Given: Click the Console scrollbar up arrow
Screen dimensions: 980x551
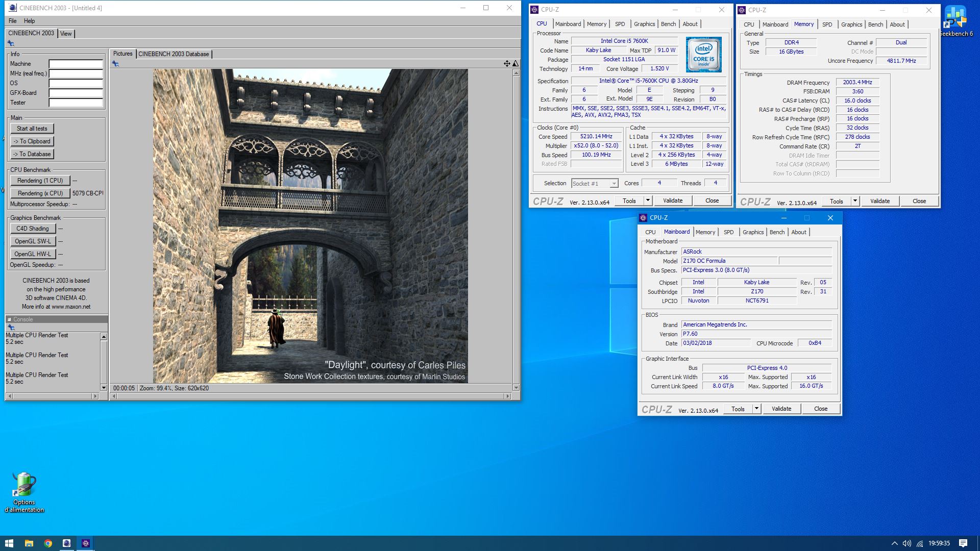Looking at the screenshot, I should click(x=104, y=337).
